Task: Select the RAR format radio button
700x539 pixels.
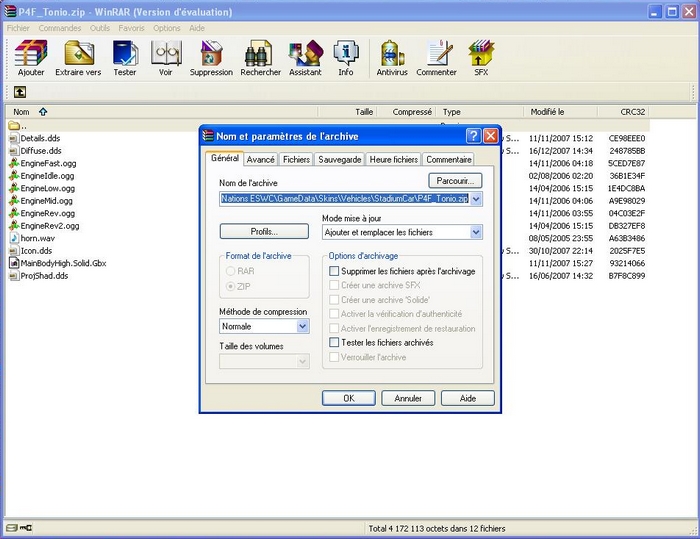Action: pyautogui.click(x=230, y=271)
